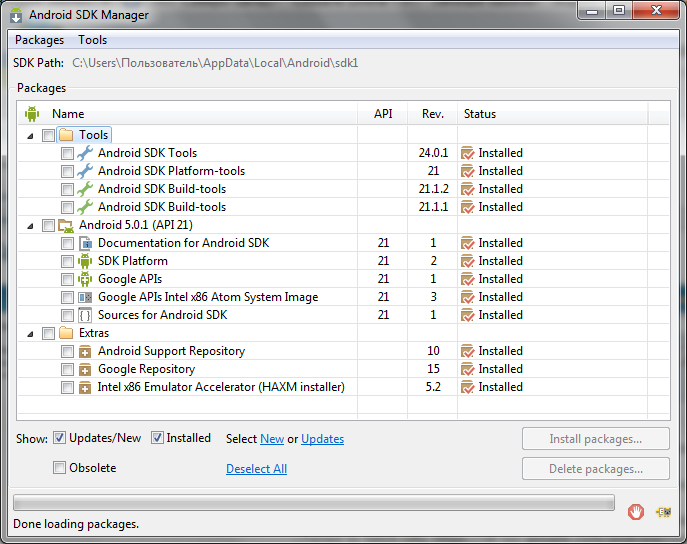The height and width of the screenshot is (544, 687).
Task: Click the green wrench icon for Build-tools 21.1.1
Action: (x=85, y=207)
